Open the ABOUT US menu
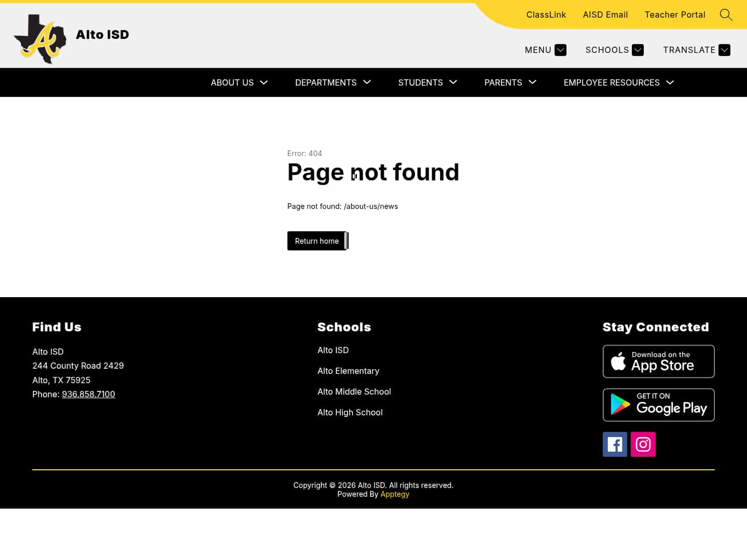The width and height of the screenshot is (747, 560). pos(239,82)
